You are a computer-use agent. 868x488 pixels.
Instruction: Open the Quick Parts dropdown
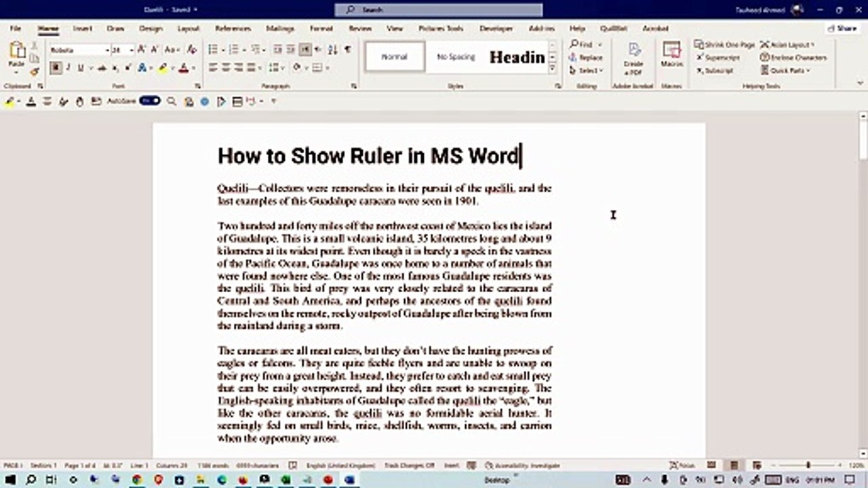pos(786,70)
